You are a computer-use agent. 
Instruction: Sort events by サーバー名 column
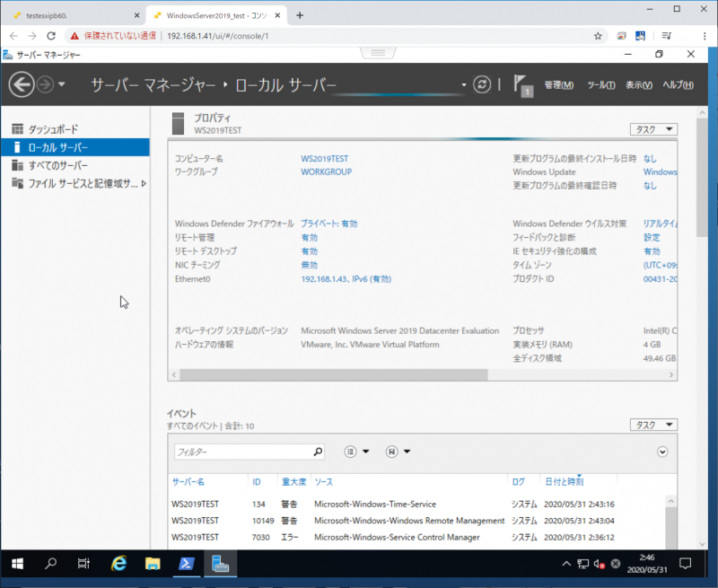click(x=188, y=482)
